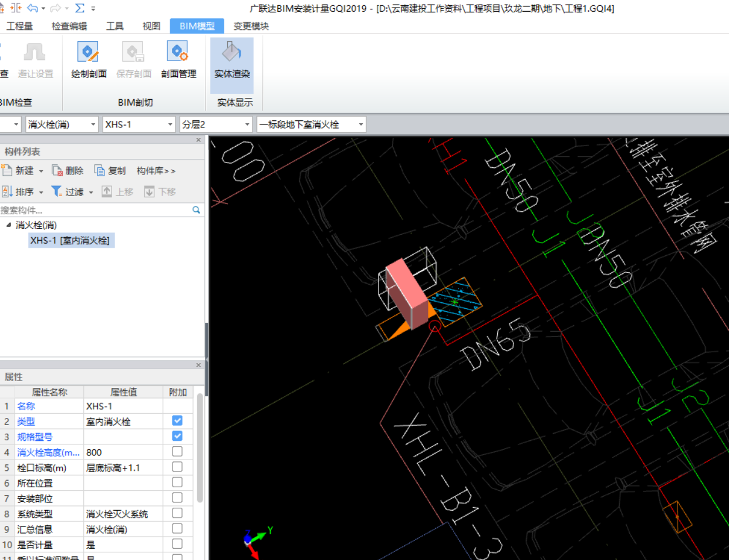
Task: Toggle the 规格型号 row 附加 checkbox
Action: [177, 436]
